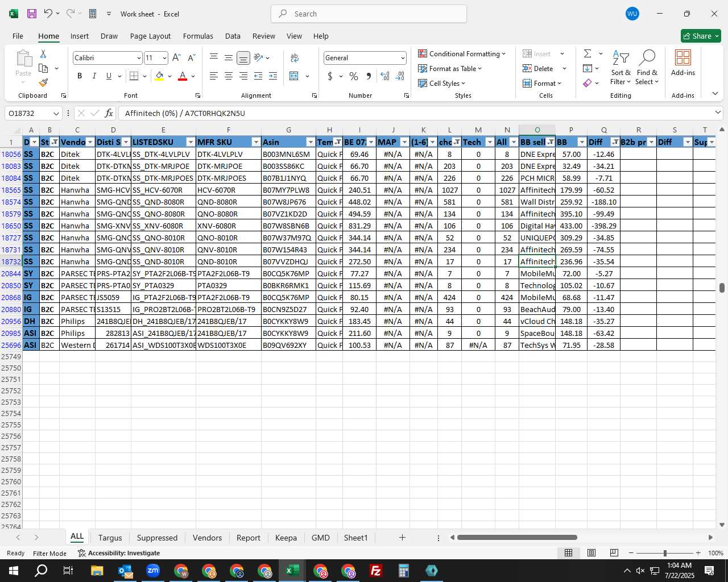
Task: Switch to Insert ribbon tab
Action: tap(80, 36)
